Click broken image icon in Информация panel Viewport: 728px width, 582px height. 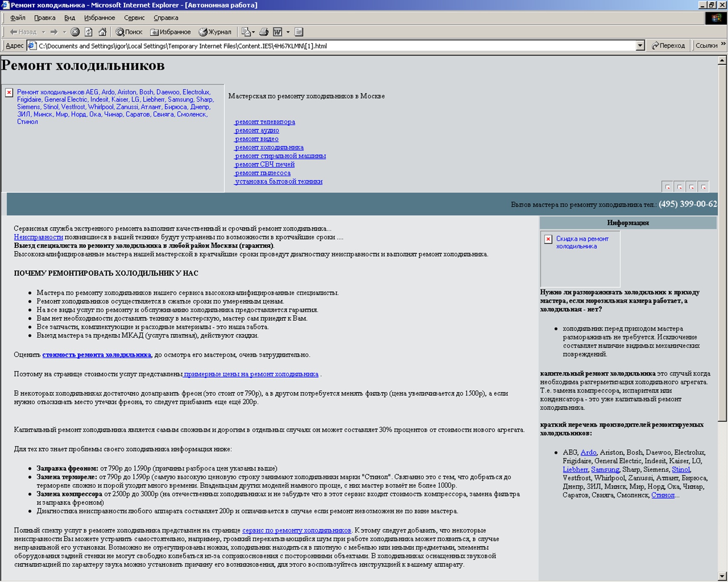tap(548, 239)
